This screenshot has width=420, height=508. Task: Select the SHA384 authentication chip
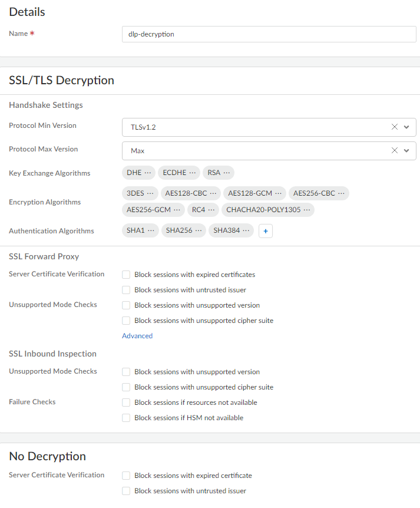point(227,231)
